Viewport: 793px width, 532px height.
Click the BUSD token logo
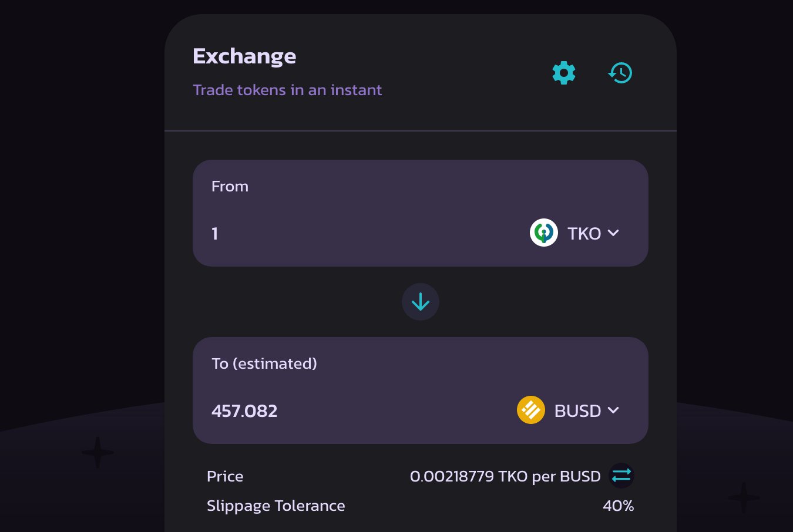(531, 410)
